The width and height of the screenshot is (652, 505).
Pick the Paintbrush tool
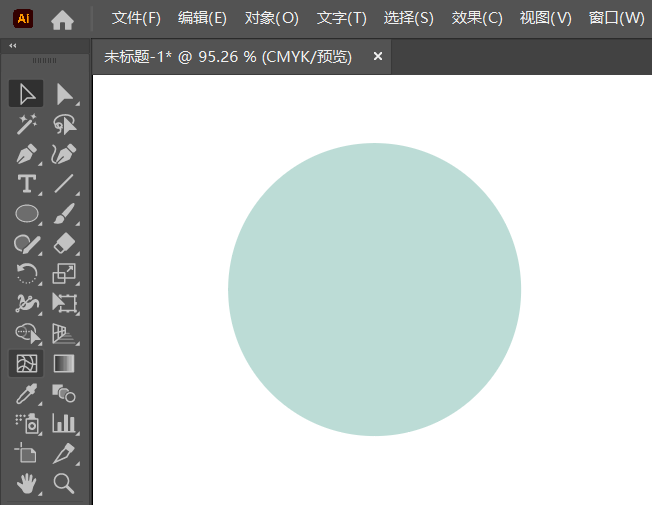pyautogui.click(x=64, y=214)
